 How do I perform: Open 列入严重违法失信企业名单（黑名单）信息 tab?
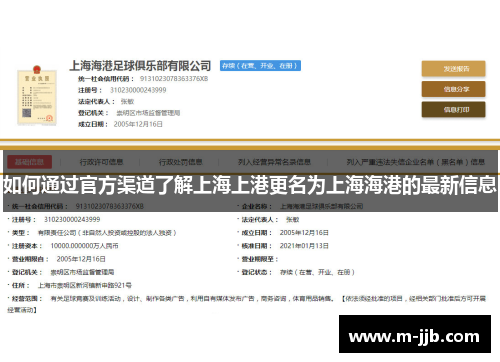click(x=415, y=162)
